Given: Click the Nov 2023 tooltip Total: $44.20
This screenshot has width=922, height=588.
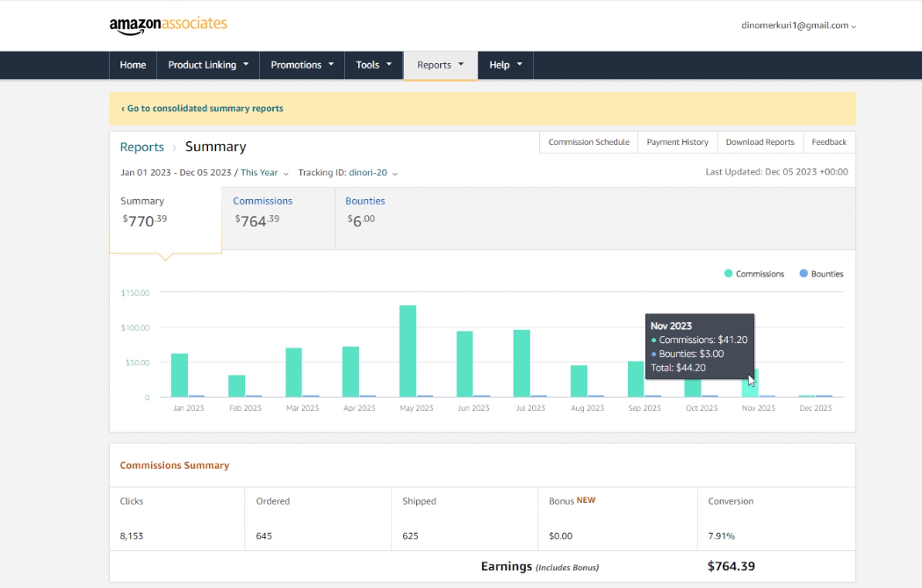Looking at the screenshot, I should 678,369.
